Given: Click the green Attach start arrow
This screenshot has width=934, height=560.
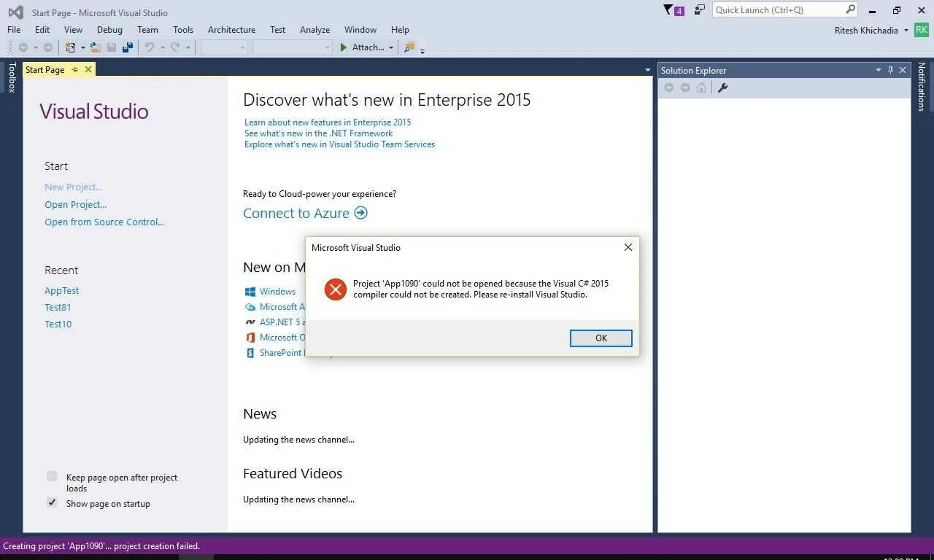Looking at the screenshot, I should pyautogui.click(x=344, y=47).
